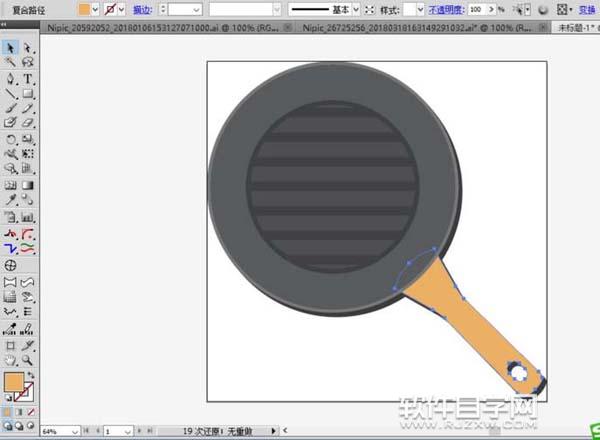Image resolution: width=600 pixels, height=440 pixels.
Task: Select the Perspective Grid tool
Action: [28, 168]
